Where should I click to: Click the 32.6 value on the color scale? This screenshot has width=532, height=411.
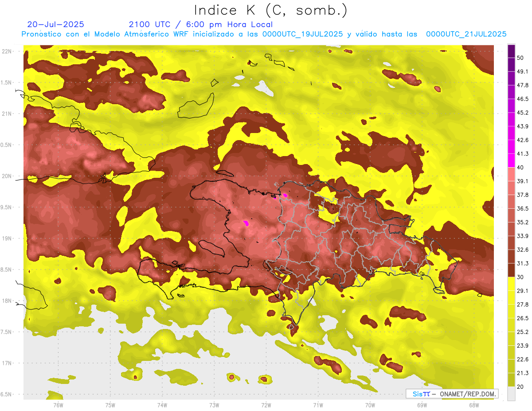point(523,250)
